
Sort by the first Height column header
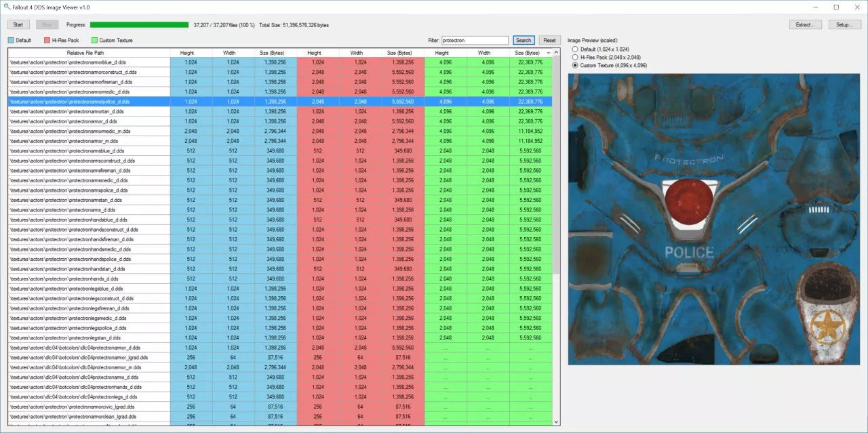186,53
